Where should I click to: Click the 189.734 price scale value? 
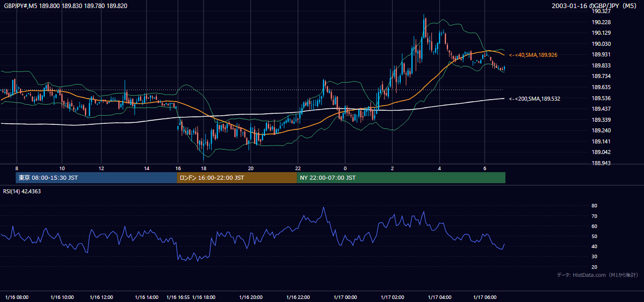point(601,76)
